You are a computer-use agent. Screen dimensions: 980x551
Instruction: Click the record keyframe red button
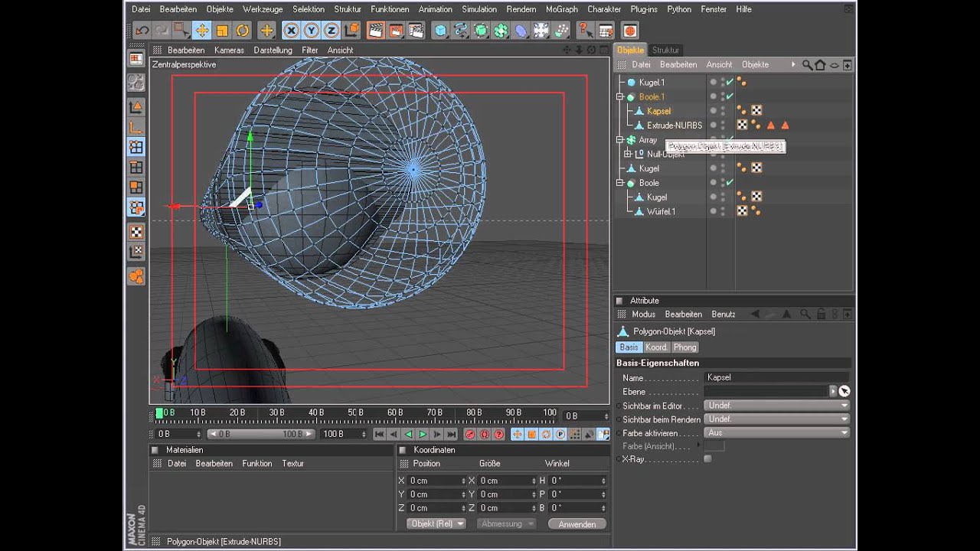(x=470, y=434)
